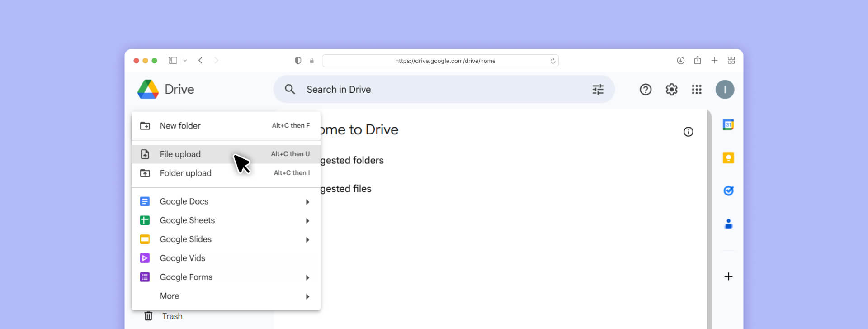The width and height of the screenshot is (868, 329).
Task: Click the privacy shield icon
Action: [x=298, y=61]
